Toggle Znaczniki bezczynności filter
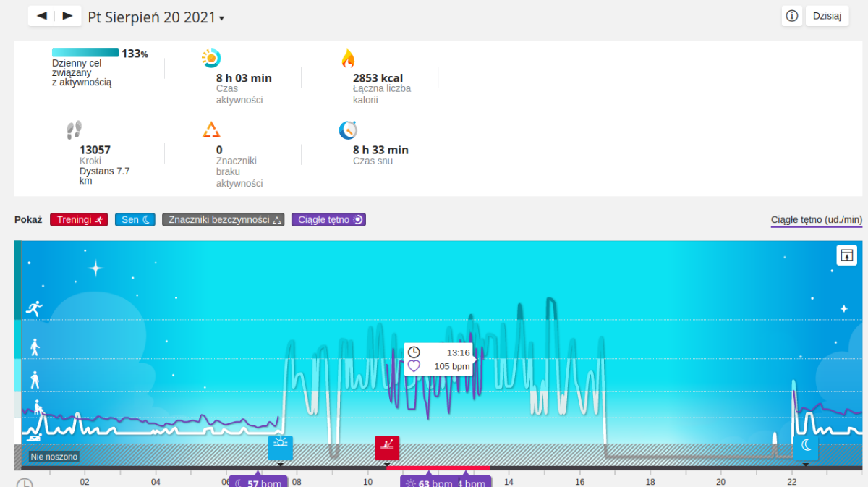The image size is (868, 487). 224,219
